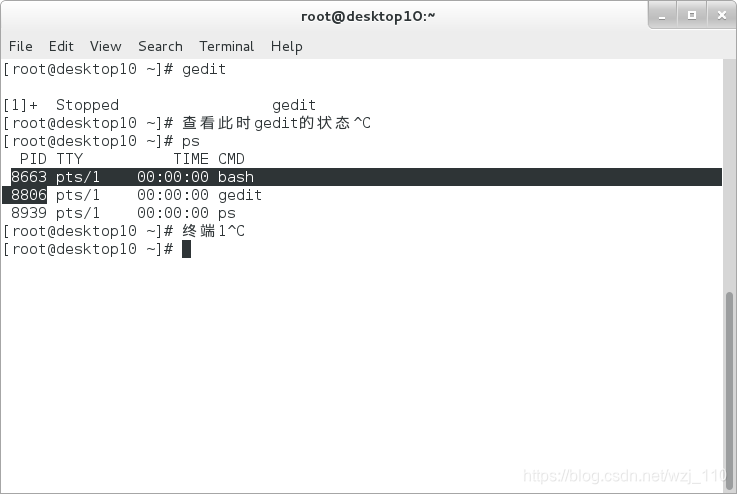737x494 pixels.
Task: Click the window title root@desktop10:~
Action: 368,16
